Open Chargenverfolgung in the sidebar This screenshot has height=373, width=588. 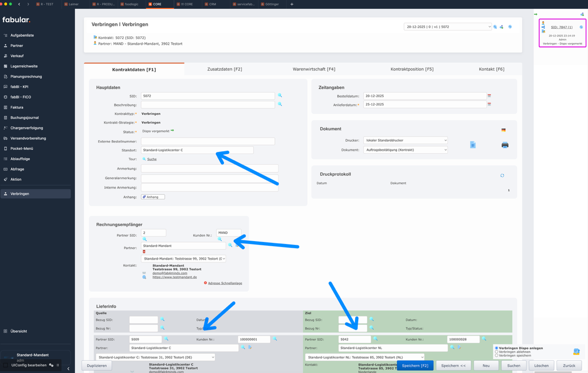[x=27, y=128]
